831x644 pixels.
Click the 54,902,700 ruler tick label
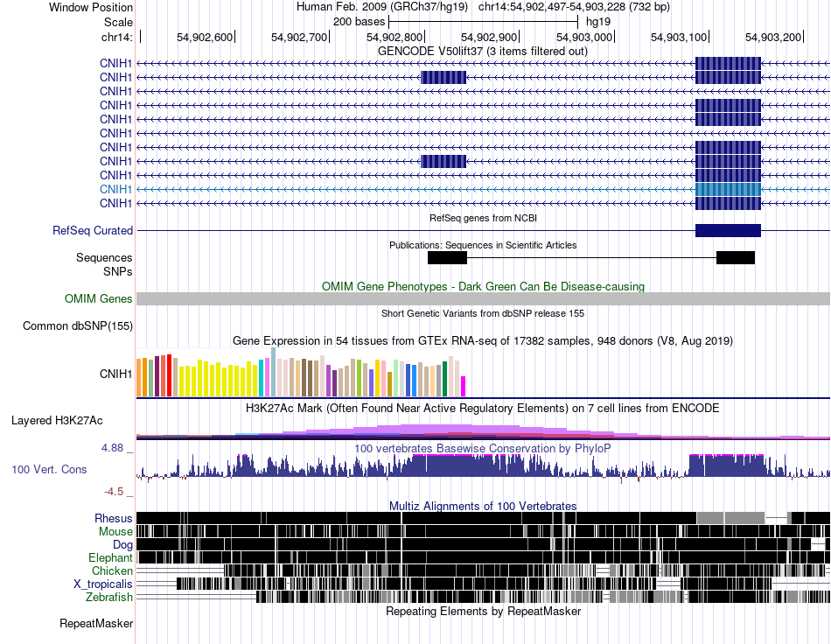(x=299, y=37)
